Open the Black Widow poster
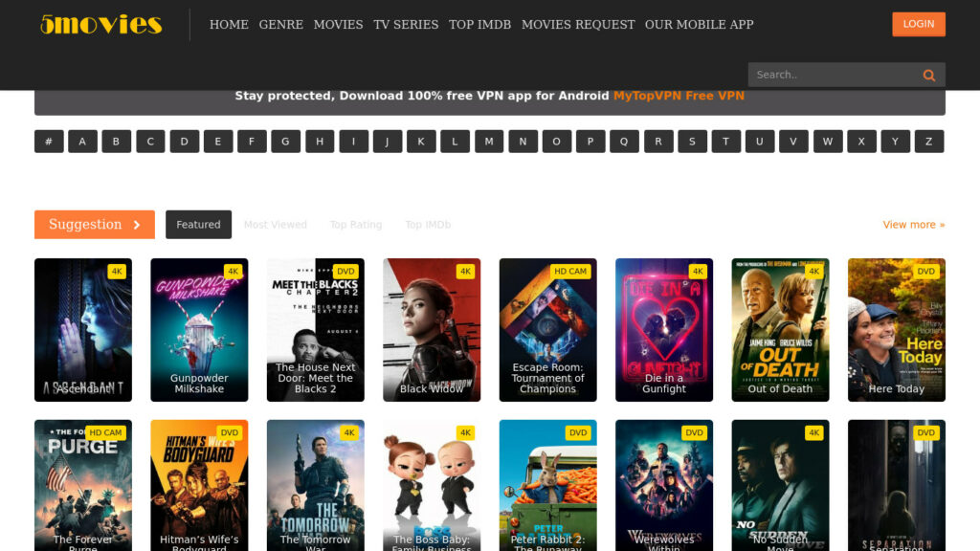 [432, 330]
